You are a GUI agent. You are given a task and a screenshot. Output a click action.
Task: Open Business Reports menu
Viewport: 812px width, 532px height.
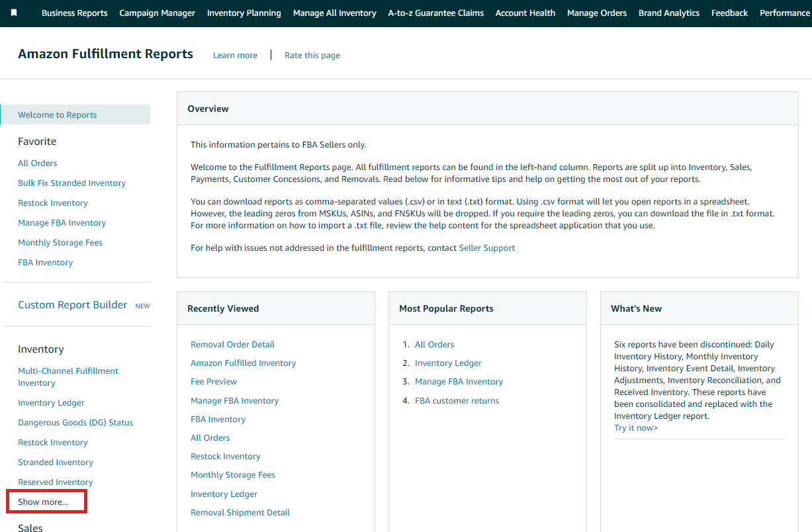tap(75, 13)
